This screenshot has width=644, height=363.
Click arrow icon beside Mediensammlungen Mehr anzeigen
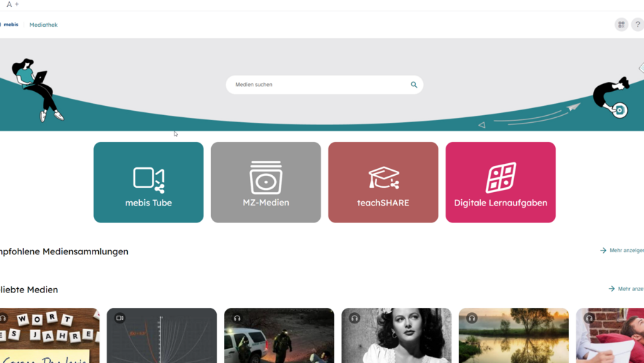pos(603,250)
